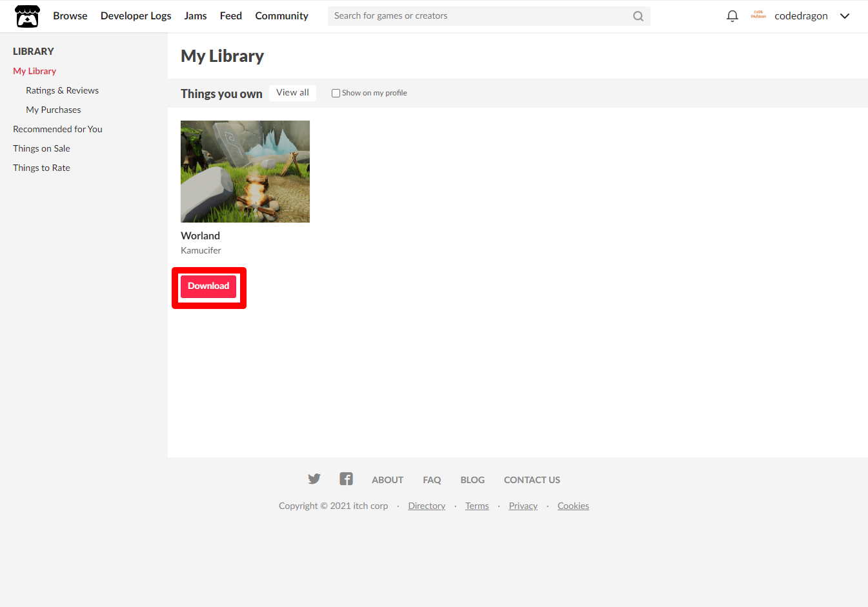Open itch.io Twitter page icon

tap(314, 479)
